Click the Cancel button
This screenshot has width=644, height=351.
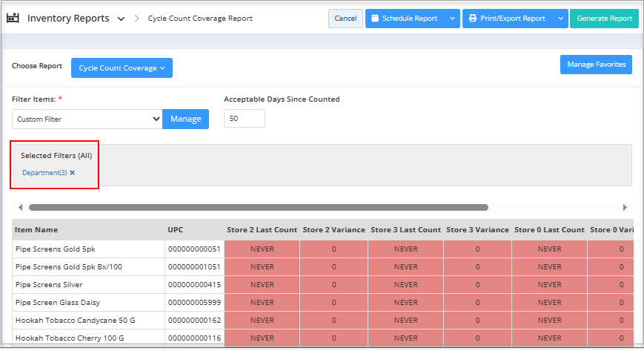point(345,19)
